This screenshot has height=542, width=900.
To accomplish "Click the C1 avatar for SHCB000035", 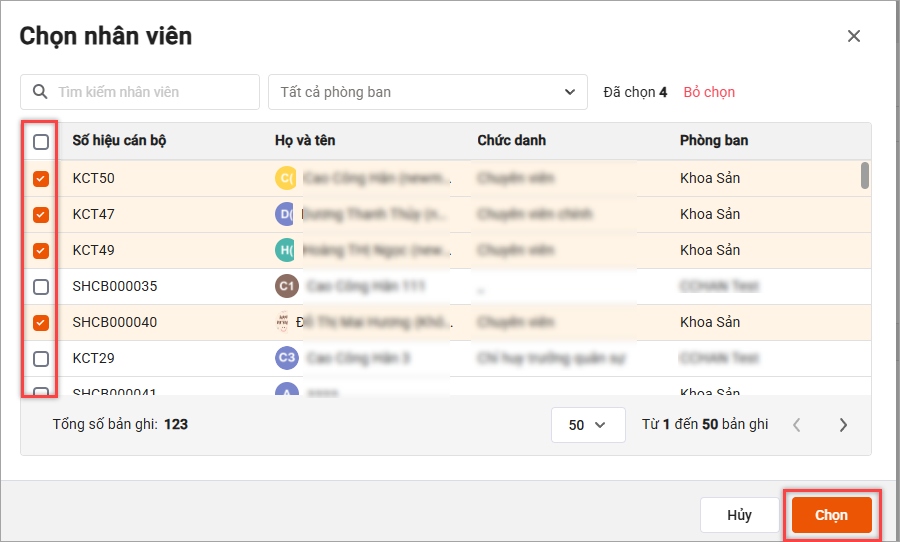I will (x=286, y=286).
